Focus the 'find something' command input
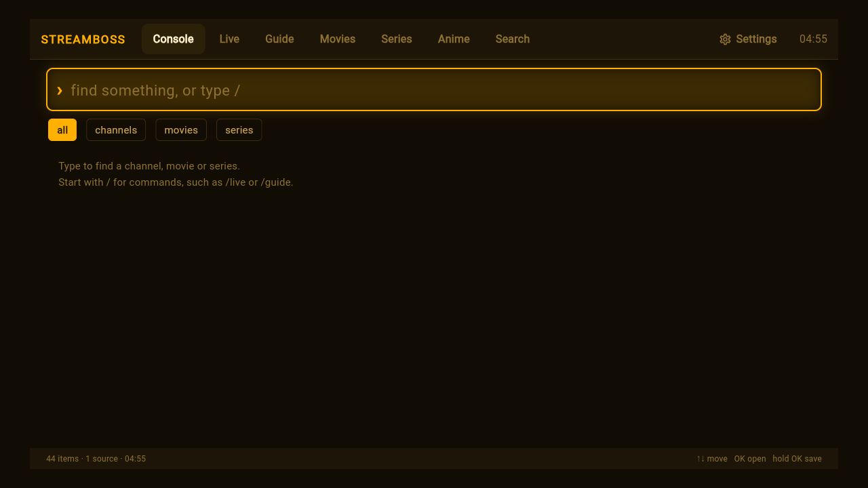The width and height of the screenshot is (868, 488). [x=434, y=89]
